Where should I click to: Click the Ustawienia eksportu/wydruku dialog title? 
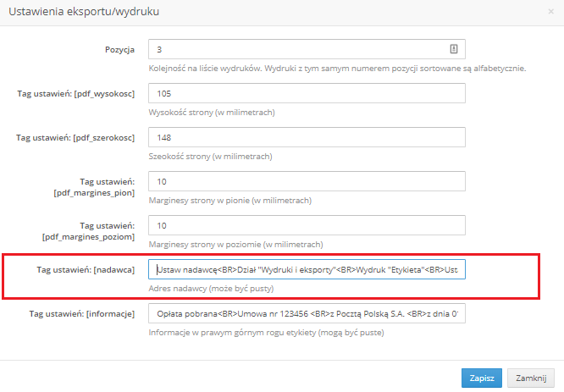(x=84, y=12)
